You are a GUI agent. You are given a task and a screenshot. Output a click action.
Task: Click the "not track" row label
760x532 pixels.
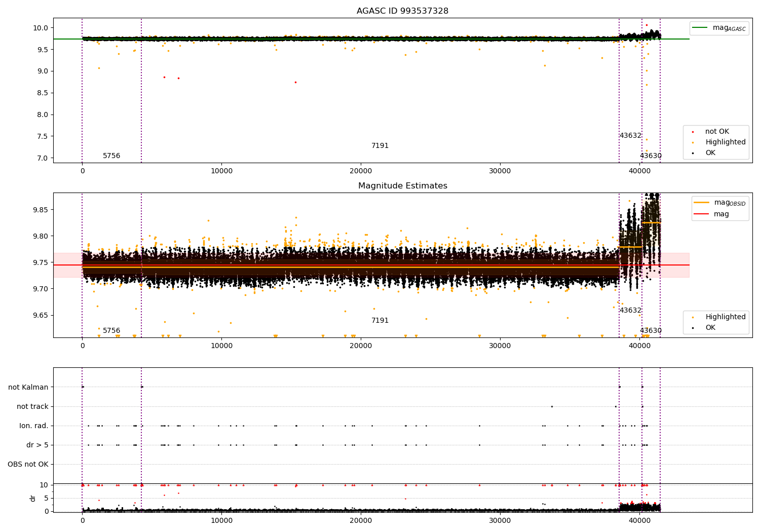pyautogui.click(x=32, y=406)
